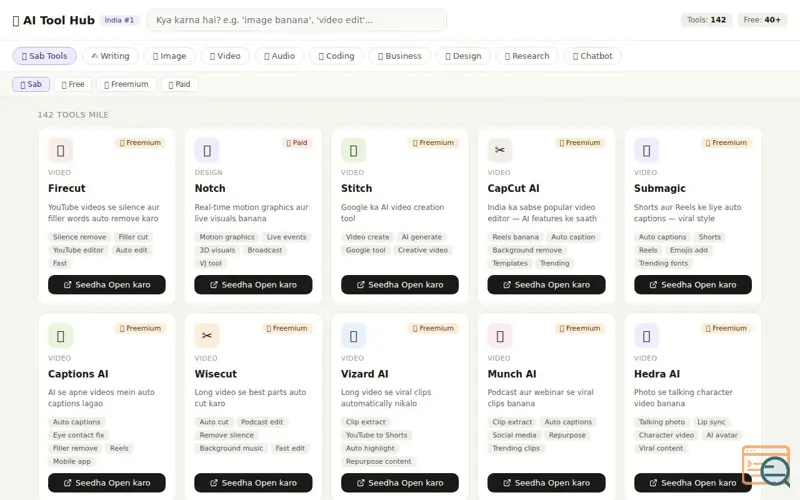Click the Notch tool icon
This screenshot has height=500, width=800.
point(207,151)
